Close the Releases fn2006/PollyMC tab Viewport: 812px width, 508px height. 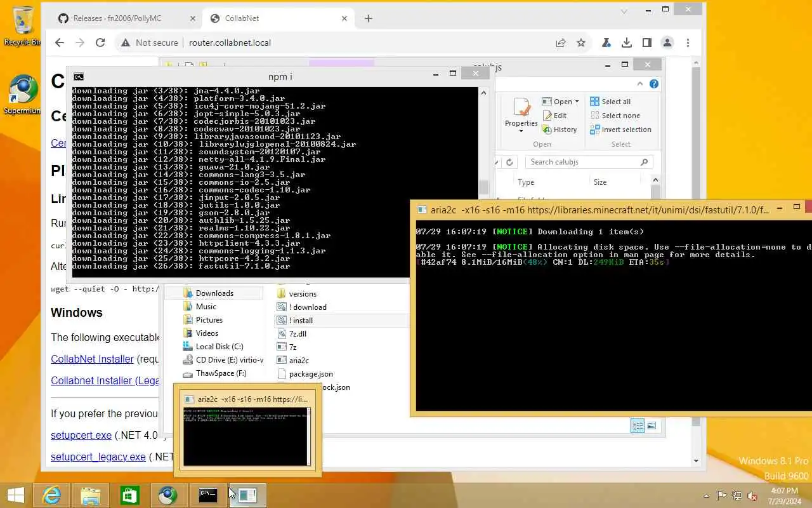coord(193,18)
